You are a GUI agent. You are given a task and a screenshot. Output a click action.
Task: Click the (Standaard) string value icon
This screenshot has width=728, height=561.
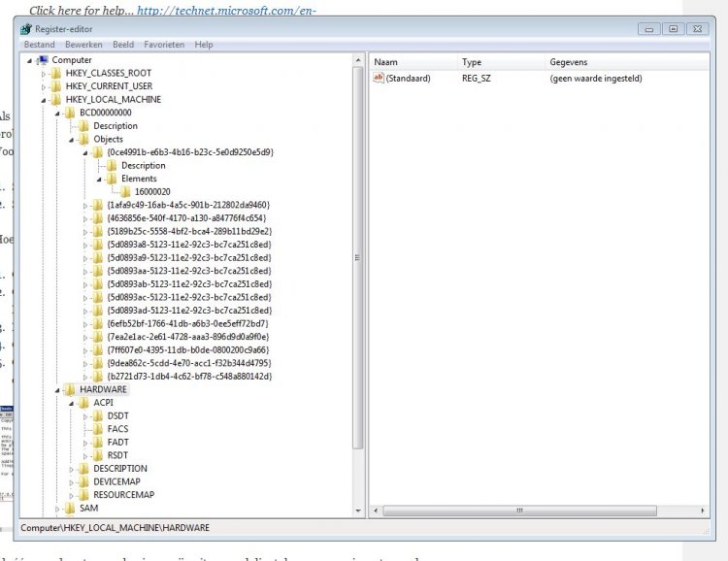[379, 79]
